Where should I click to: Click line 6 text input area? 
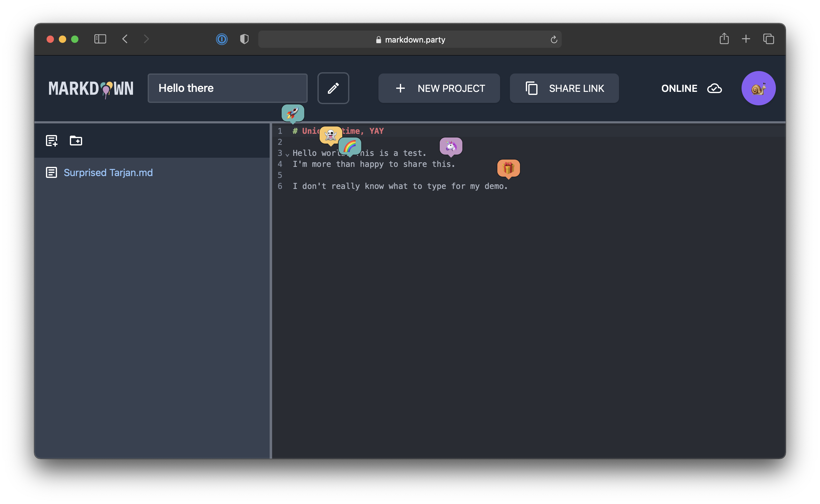400,186
